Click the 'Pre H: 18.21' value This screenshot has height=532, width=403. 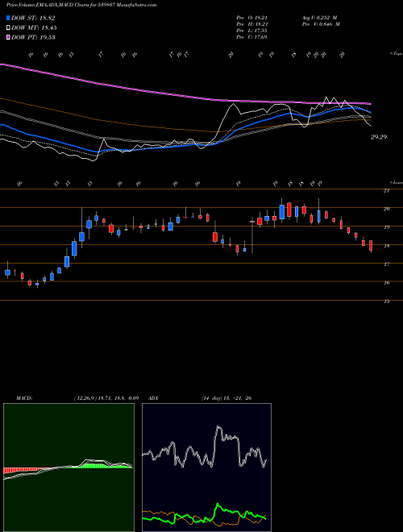click(251, 24)
